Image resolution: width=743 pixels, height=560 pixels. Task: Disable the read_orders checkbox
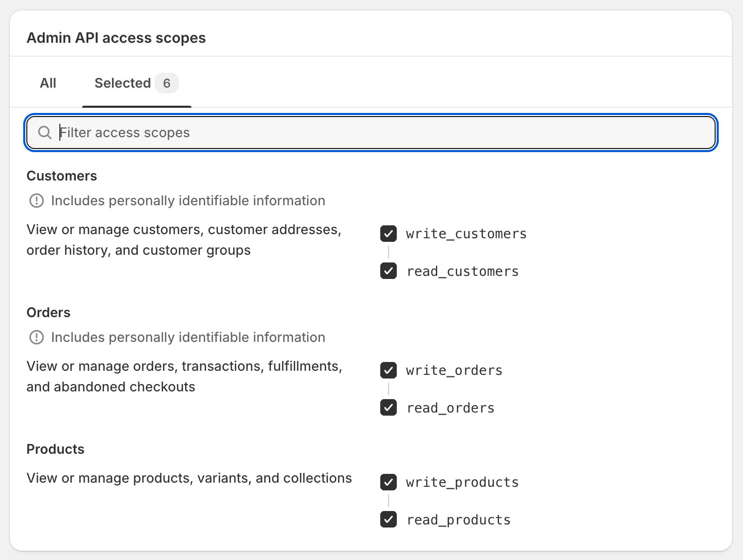coord(389,407)
